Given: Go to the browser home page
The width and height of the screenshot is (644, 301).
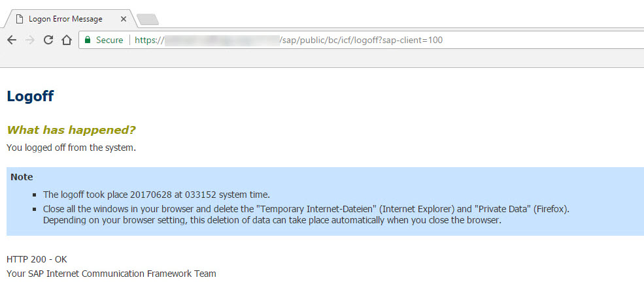Looking at the screenshot, I should 67,40.
